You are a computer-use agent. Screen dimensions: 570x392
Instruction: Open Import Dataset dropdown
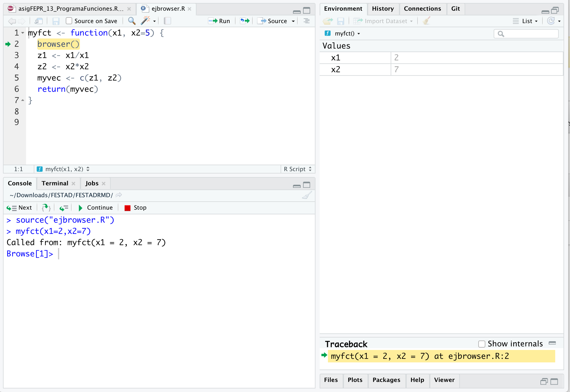click(383, 21)
